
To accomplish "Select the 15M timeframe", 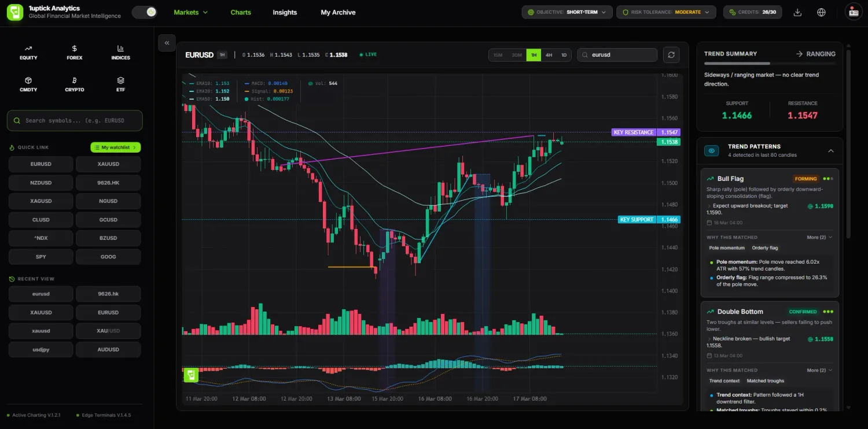I will tap(498, 55).
